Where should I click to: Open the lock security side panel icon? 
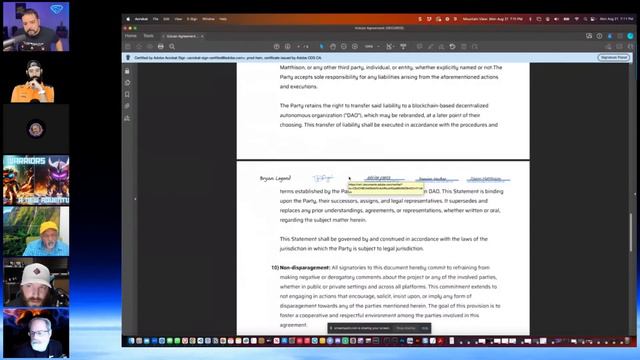point(127,71)
